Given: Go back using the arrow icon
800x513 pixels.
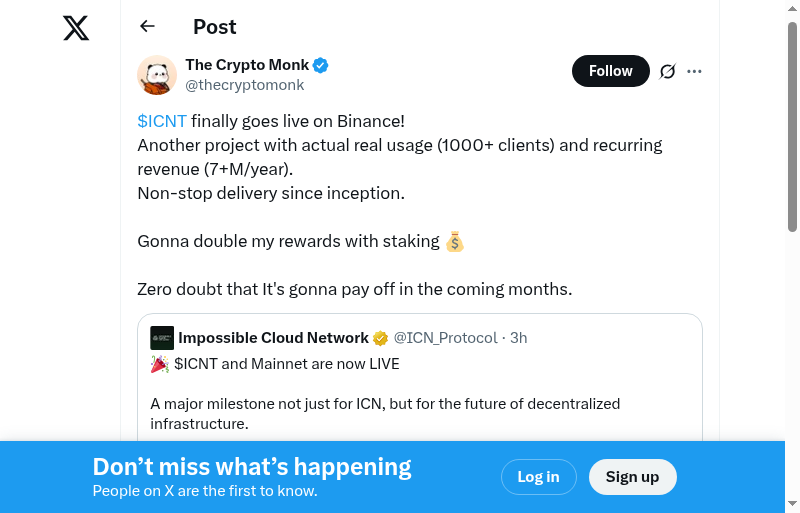Looking at the screenshot, I should point(148,27).
